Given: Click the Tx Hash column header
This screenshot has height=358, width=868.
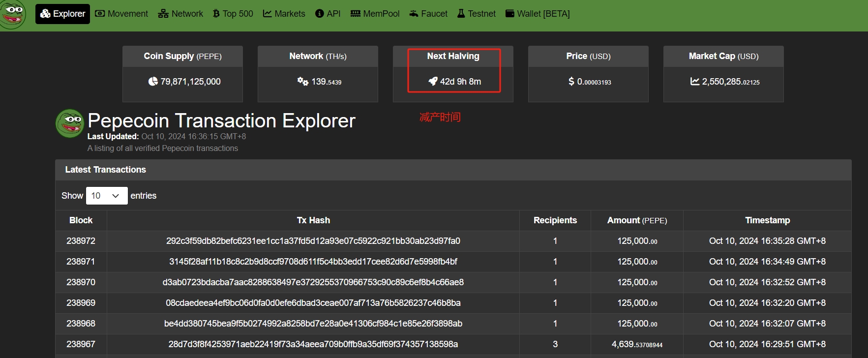Looking at the screenshot, I should tap(313, 220).
